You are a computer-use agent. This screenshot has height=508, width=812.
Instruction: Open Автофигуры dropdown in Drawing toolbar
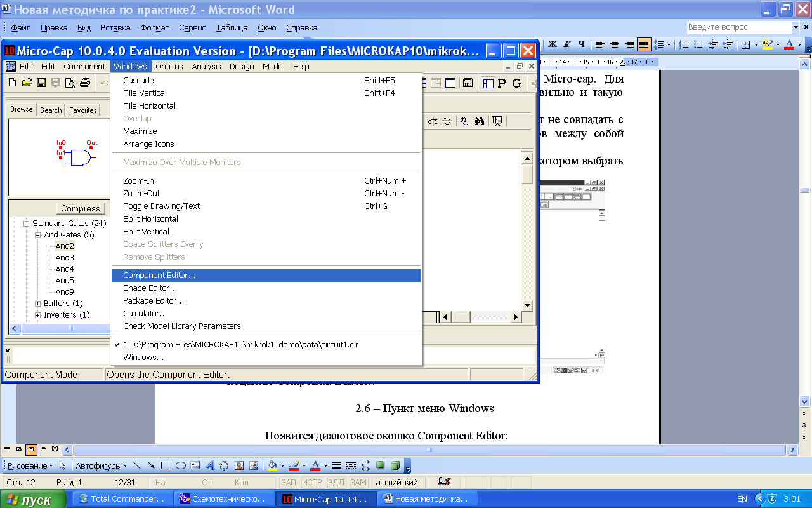pos(101,465)
